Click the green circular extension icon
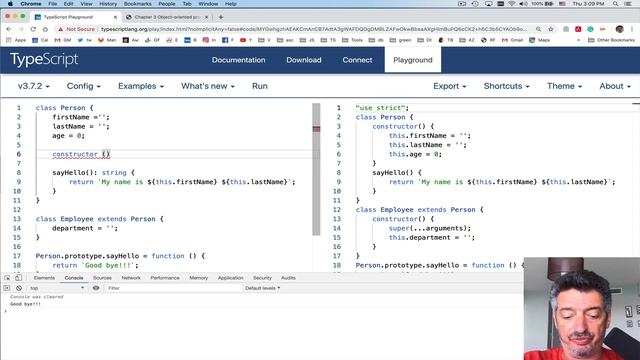 coord(590,29)
